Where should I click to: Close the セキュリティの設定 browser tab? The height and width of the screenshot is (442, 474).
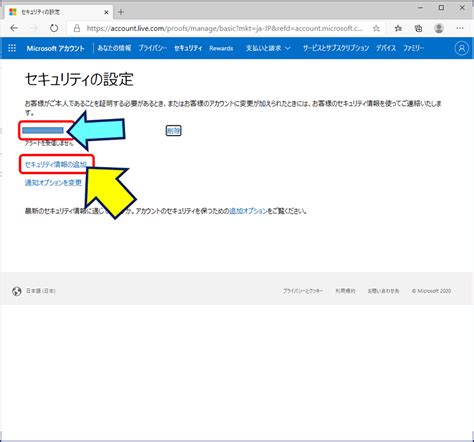(x=106, y=12)
